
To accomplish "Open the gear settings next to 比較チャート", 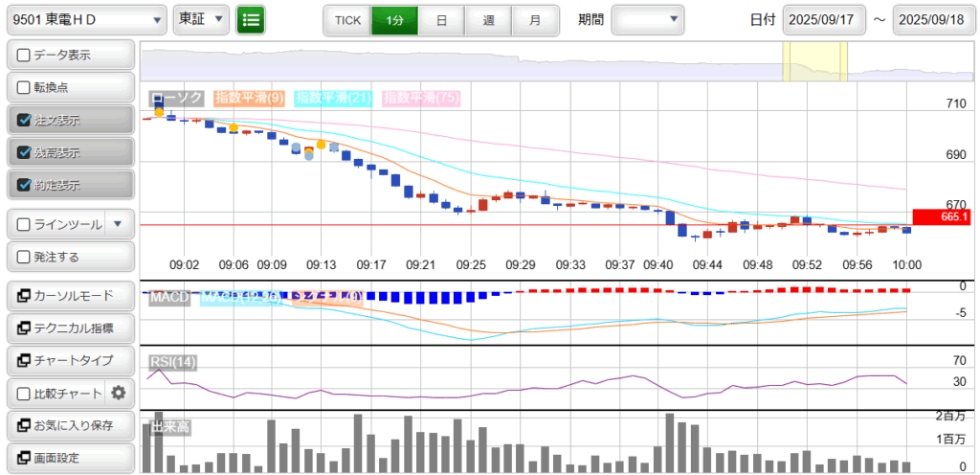I will pos(119,394).
